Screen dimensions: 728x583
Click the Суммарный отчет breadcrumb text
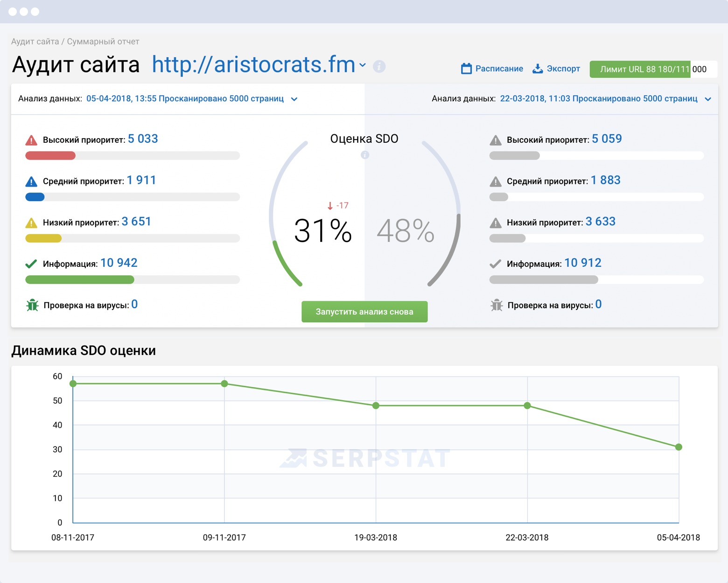pyautogui.click(x=103, y=42)
